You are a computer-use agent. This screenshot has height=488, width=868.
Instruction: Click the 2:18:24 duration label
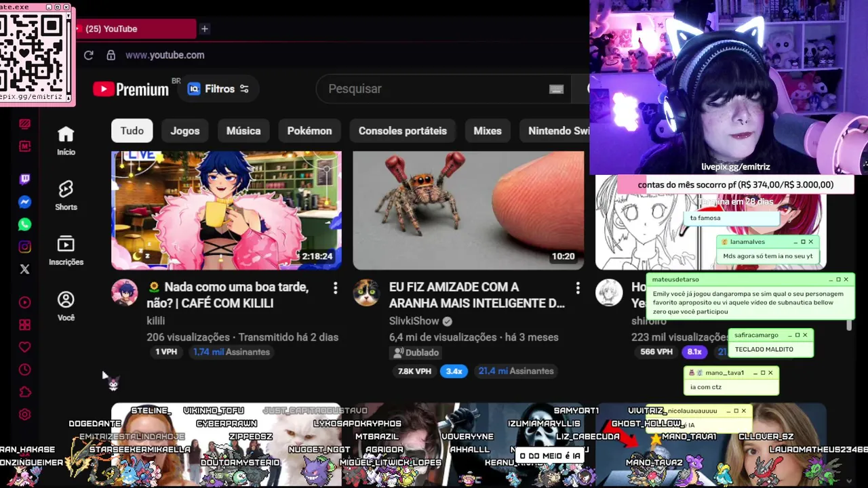(x=317, y=256)
